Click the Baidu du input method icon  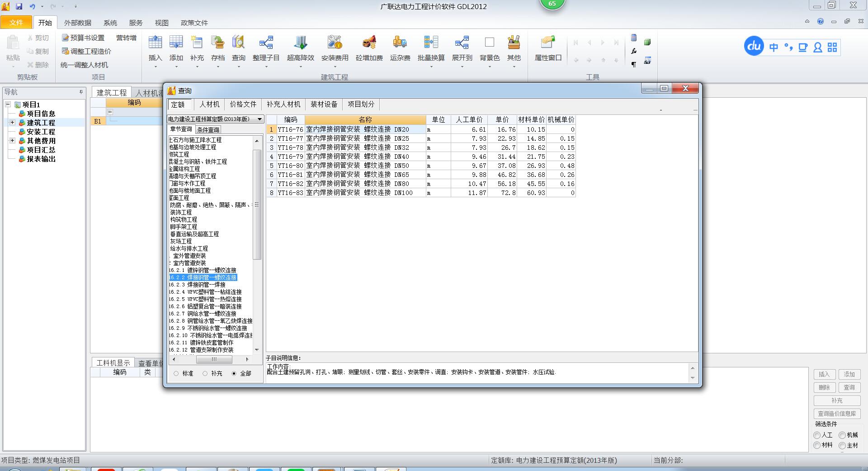point(754,46)
